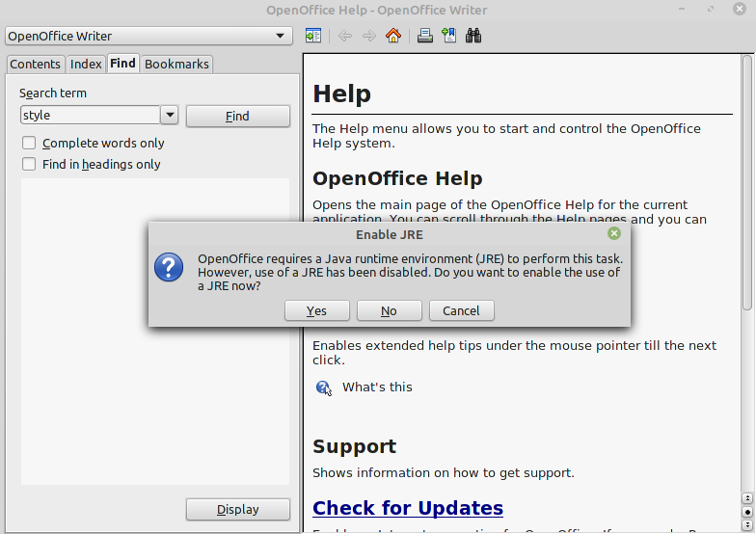This screenshot has width=756, height=534.
Task: Click the What's this help icon
Action: coord(324,387)
